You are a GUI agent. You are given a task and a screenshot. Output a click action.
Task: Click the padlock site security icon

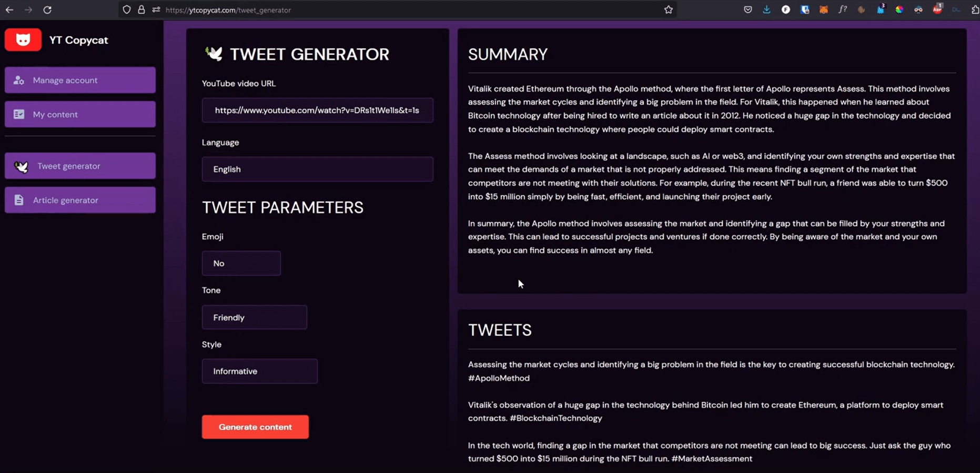click(142, 10)
